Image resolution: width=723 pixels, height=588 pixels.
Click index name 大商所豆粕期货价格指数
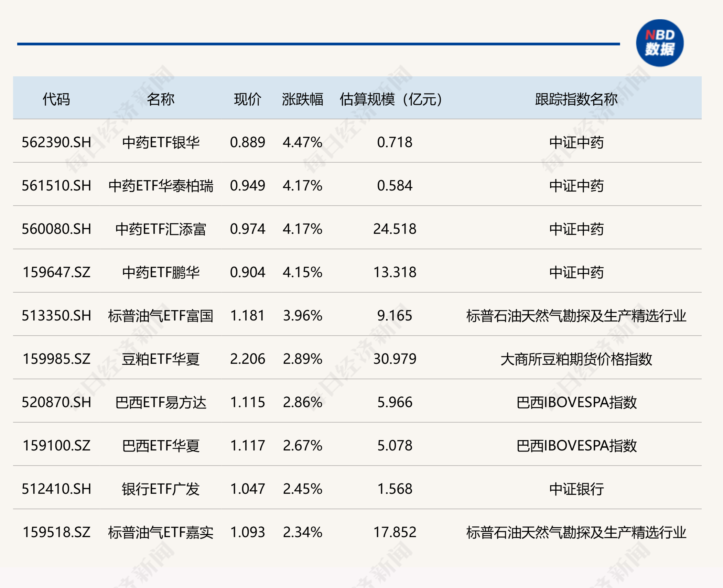point(576,359)
